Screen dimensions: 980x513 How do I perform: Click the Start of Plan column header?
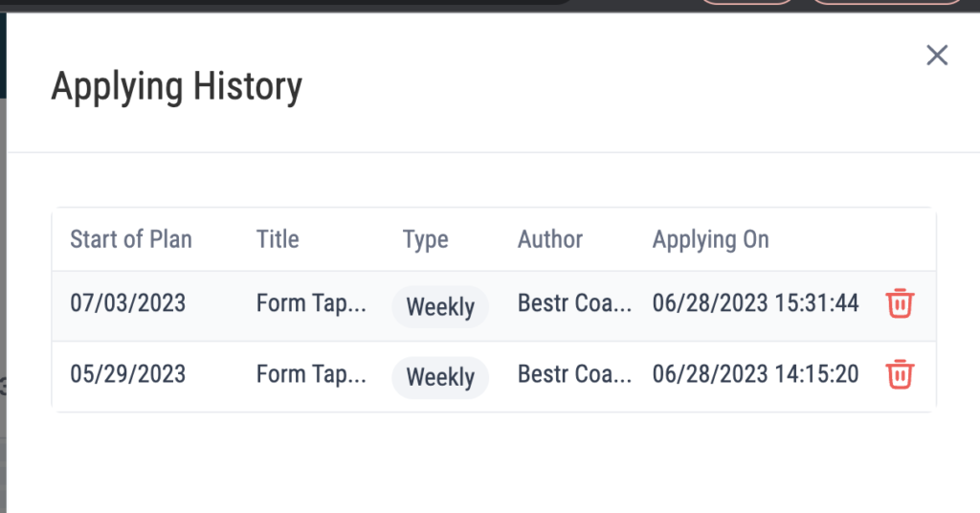pyautogui.click(x=130, y=239)
